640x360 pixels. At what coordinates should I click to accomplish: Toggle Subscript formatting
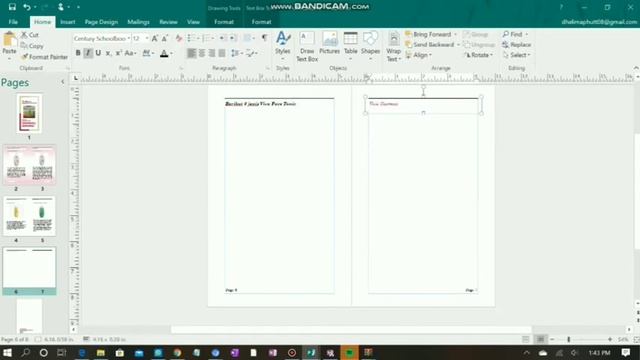click(x=108, y=53)
